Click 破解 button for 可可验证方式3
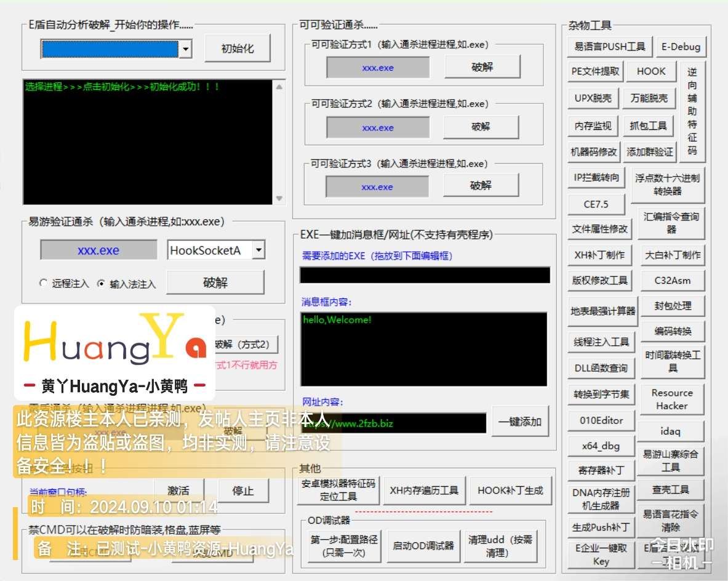Screen dimensions: 728x581 click(481, 185)
